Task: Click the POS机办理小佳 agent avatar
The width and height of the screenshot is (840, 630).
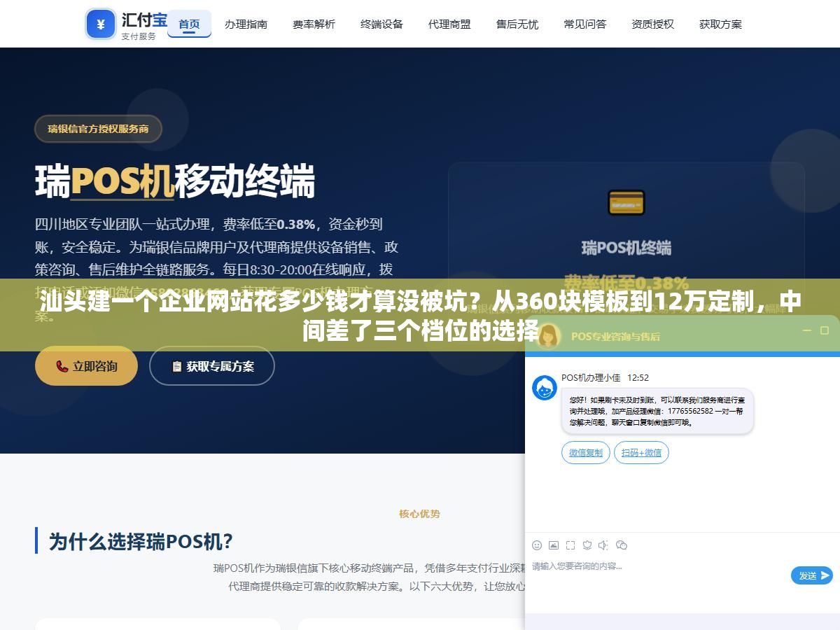Action: pyautogui.click(x=545, y=388)
